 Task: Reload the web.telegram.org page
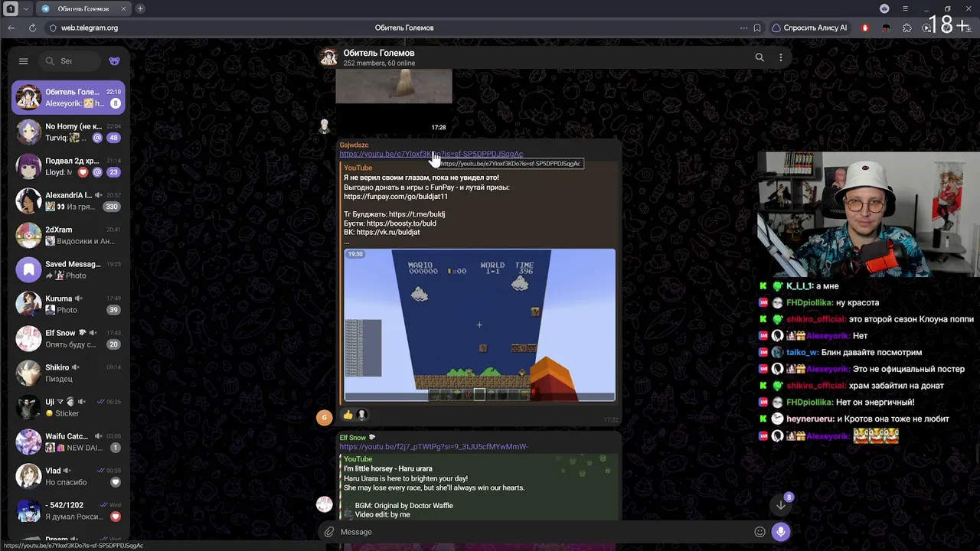[32, 28]
